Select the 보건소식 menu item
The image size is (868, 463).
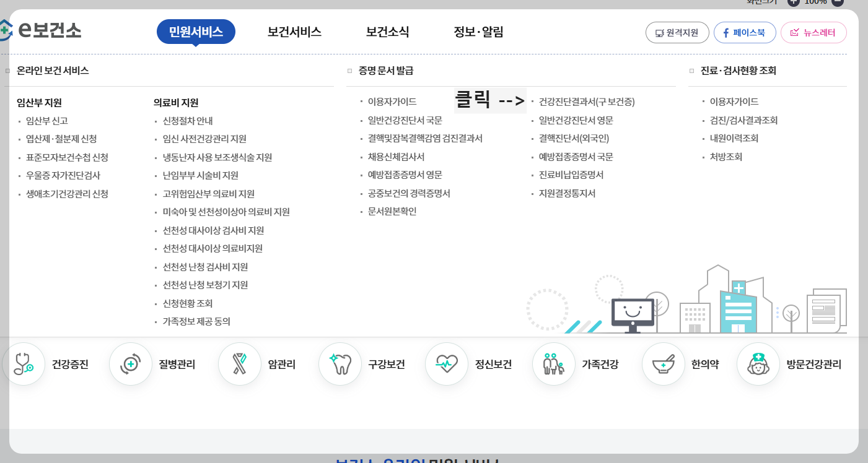pos(385,31)
